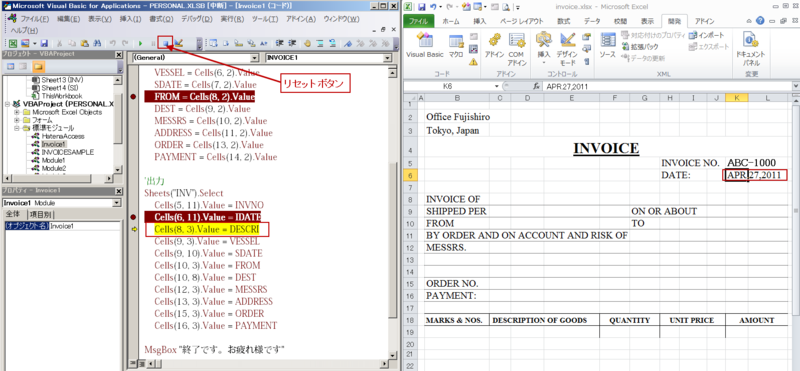Click the インポート button in XML group
Screen dimensions: 800x371
pyautogui.click(x=706, y=35)
